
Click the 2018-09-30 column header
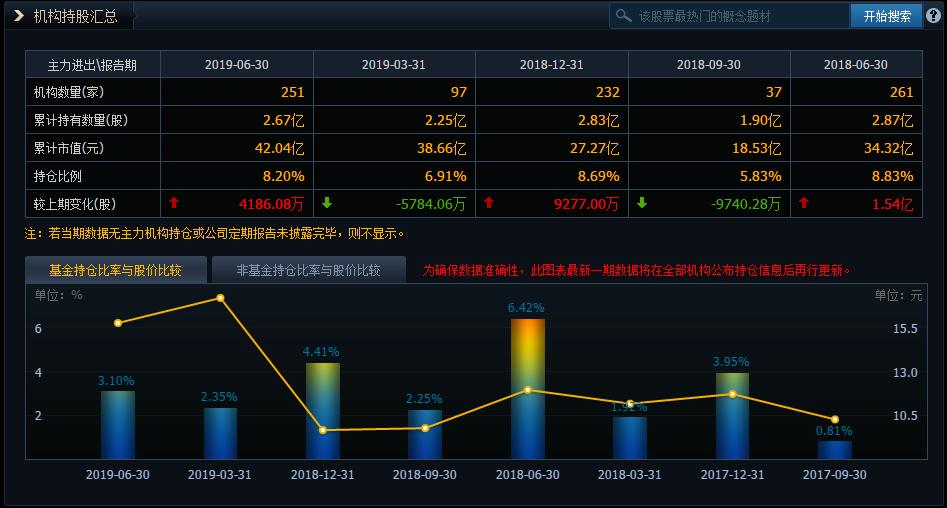pos(708,65)
